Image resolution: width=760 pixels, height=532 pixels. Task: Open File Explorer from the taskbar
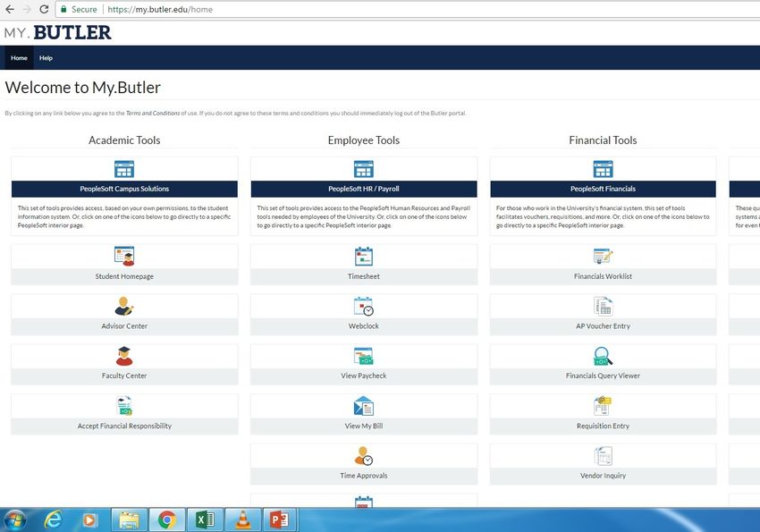(129, 520)
